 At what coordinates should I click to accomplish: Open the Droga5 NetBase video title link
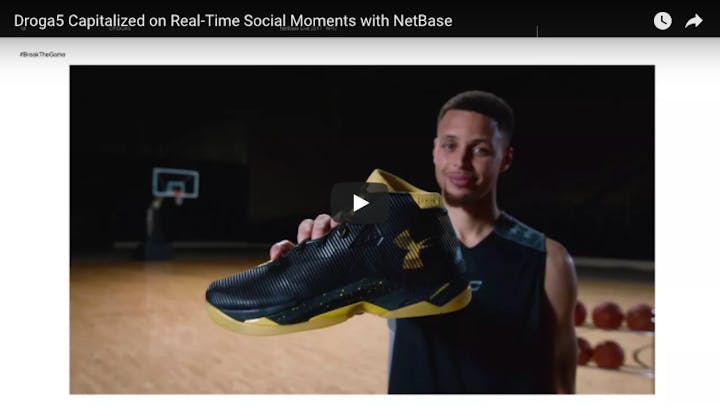click(x=233, y=21)
